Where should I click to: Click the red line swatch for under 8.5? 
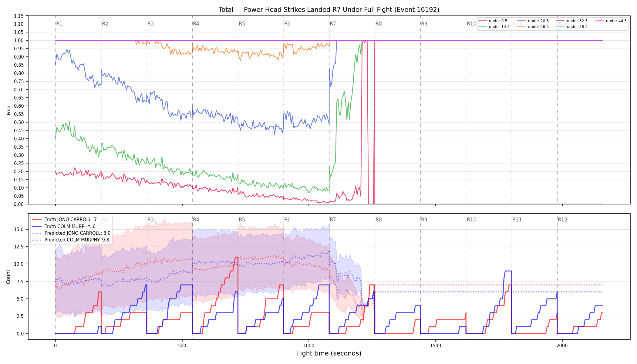click(x=483, y=21)
